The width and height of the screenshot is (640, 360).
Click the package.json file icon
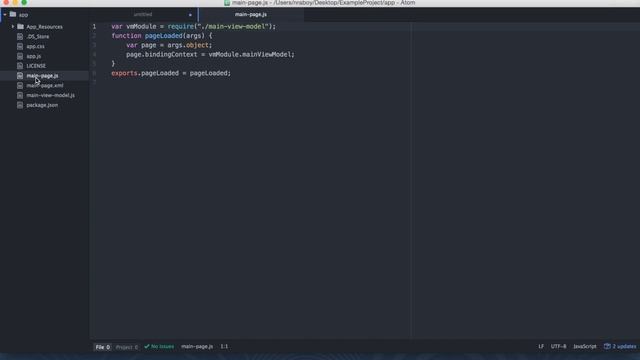20,105
